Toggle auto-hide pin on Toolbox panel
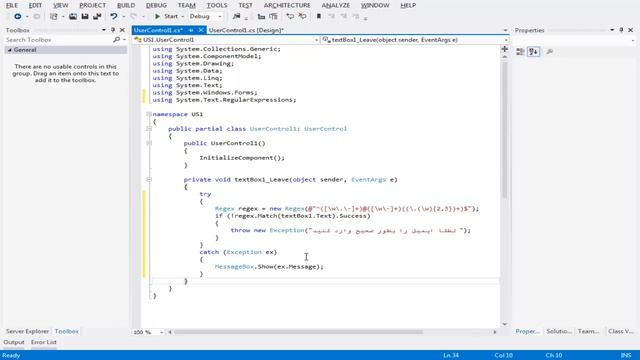The height and width of the screenshot is (360, 640). point(113,30)
